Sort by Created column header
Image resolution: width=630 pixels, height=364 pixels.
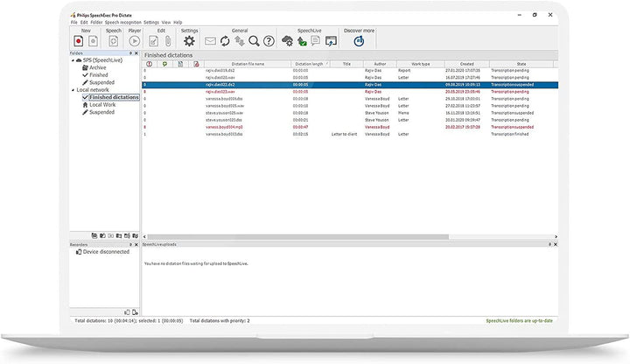467,64
